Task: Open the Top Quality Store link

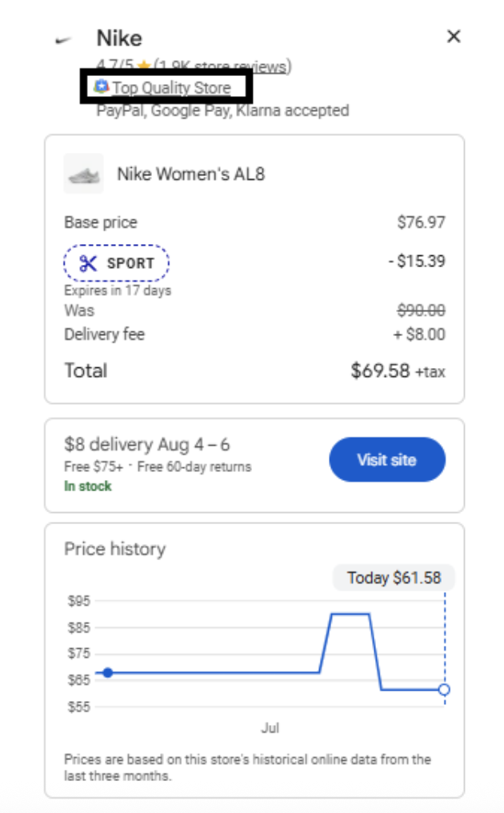Action: tap(171, 87)
